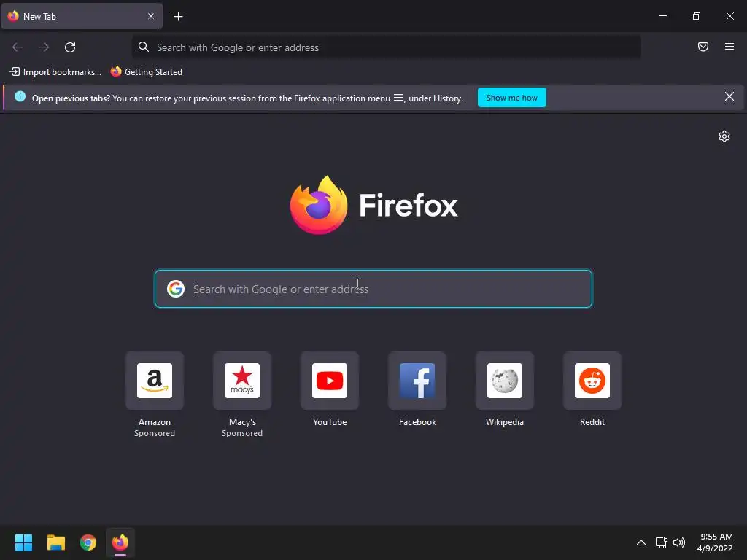
Task: Open the new tab personalize gear icon
Action: click(x=724, y=136)
